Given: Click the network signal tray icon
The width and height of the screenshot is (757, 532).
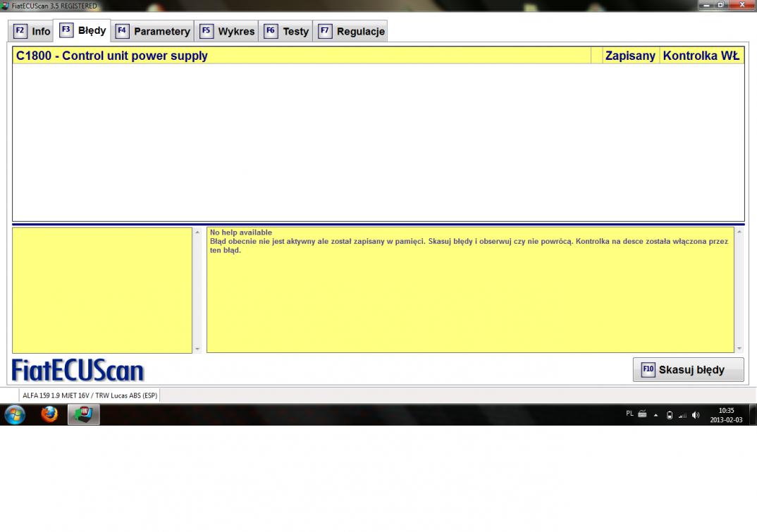Looking at the screenshot, I should click(x=682, y=415).
